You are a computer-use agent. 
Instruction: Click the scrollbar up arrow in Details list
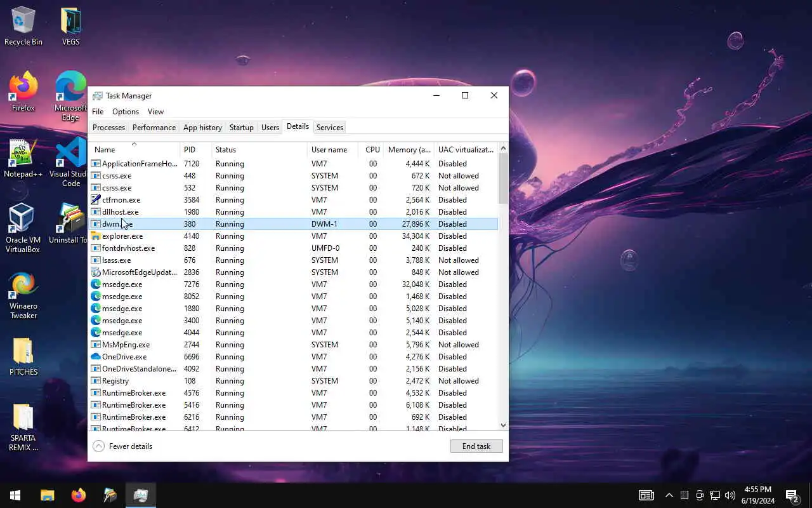coord(504,149)
